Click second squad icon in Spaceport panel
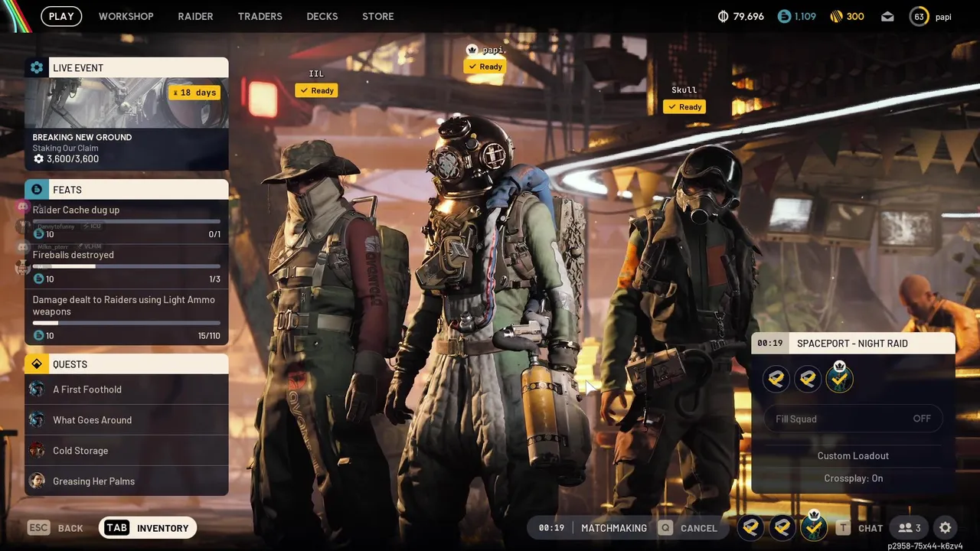The image size is (980, 551). tap(808, 379)
